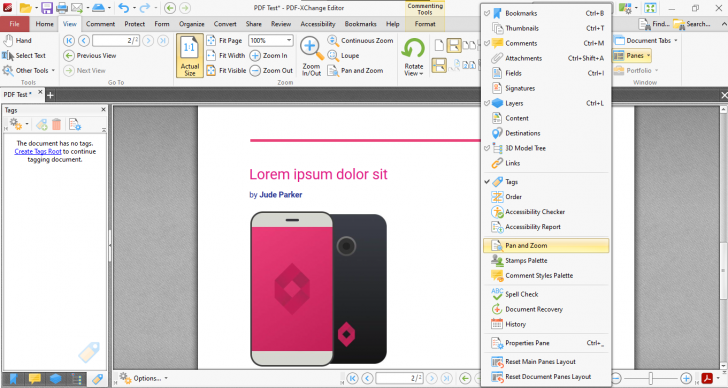Open Accessibility Checker pane

546,212
